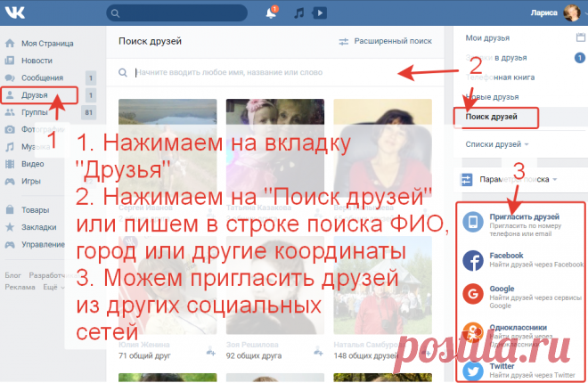
Task: Open Новые друзья tab
Action: click(492, 97)
